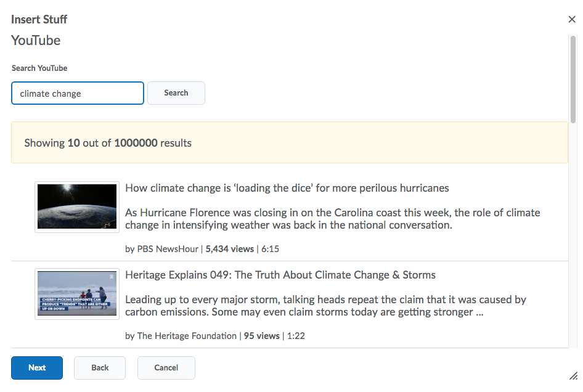Cancel the YouTube insert
583x392 pixels.
coord(166,368)
